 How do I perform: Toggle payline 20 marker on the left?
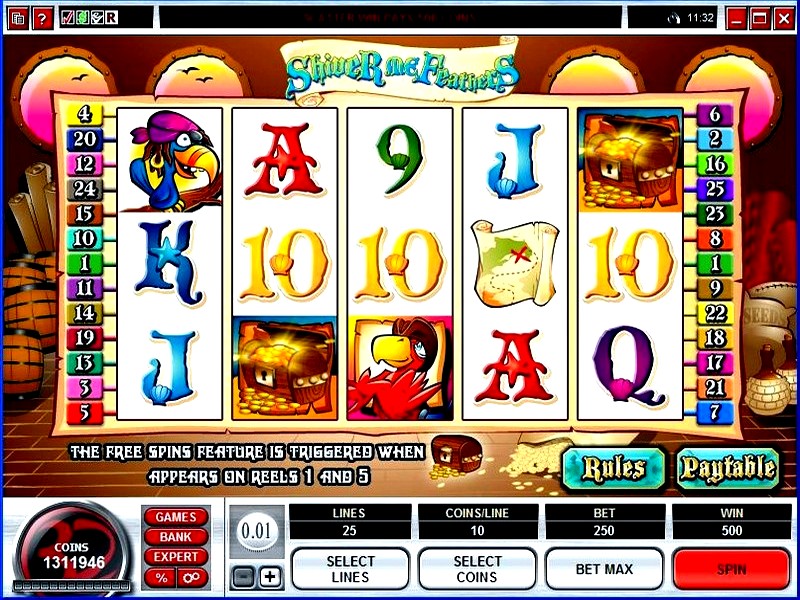[x=84, y=138]
